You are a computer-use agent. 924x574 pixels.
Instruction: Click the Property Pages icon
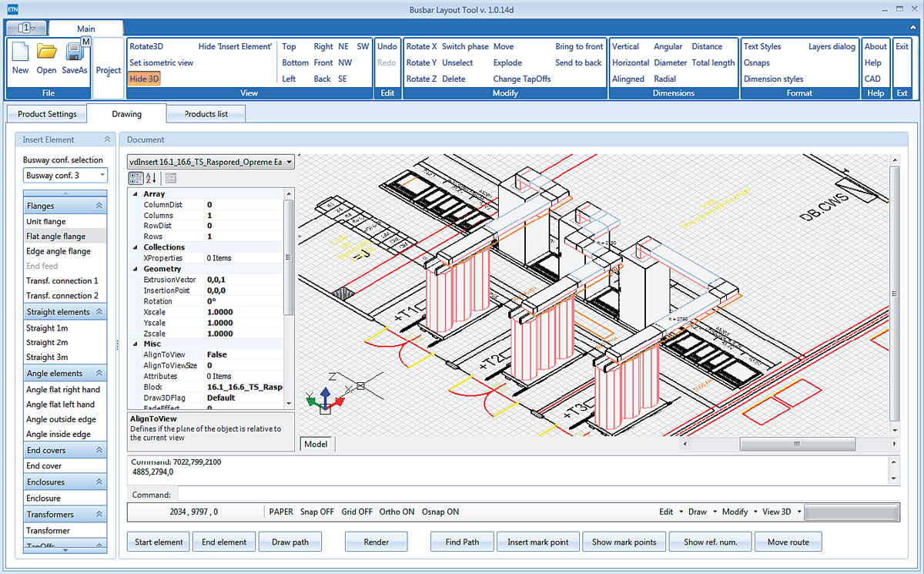click(x=170, y=178)
